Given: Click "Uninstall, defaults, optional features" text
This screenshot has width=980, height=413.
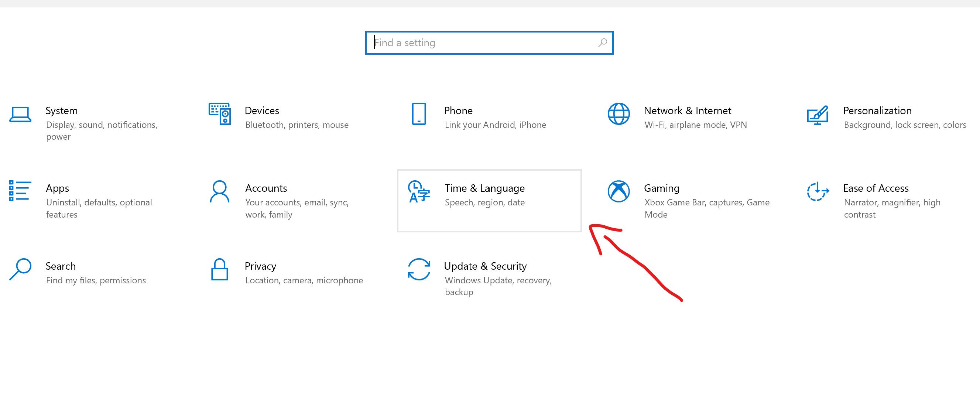Looking at the screenshot, I should (99, 209).
